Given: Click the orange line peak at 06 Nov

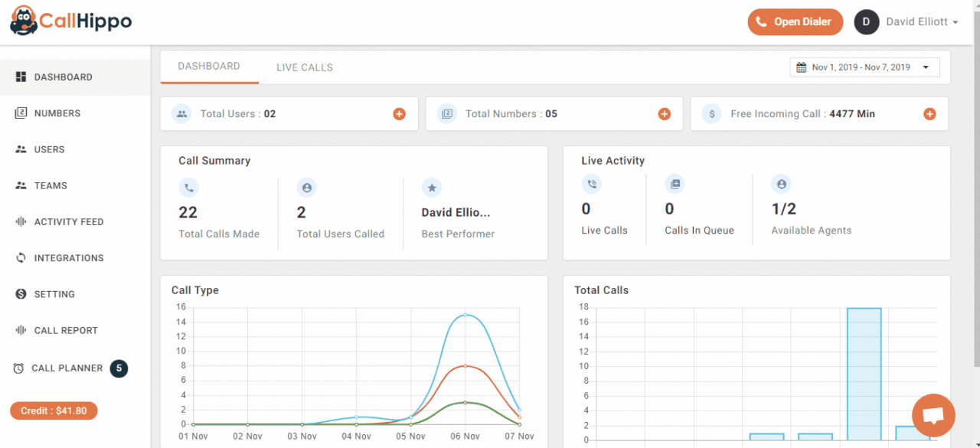Looking at the screenshot, I should coord(465,366).
